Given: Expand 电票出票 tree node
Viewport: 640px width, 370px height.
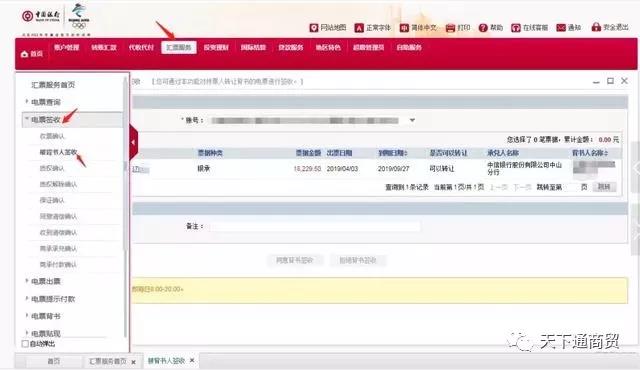Looking at the screenshot, I should point(27,281).
